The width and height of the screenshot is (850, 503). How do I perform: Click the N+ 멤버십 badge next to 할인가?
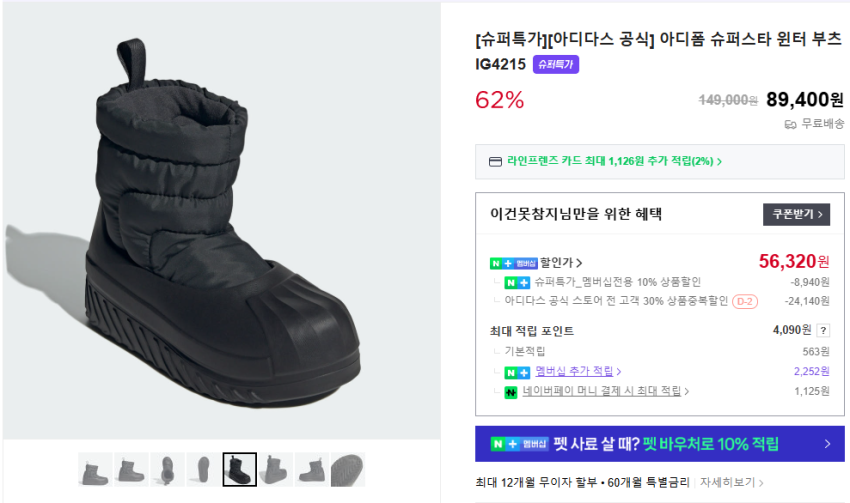(x=514, y=263)
